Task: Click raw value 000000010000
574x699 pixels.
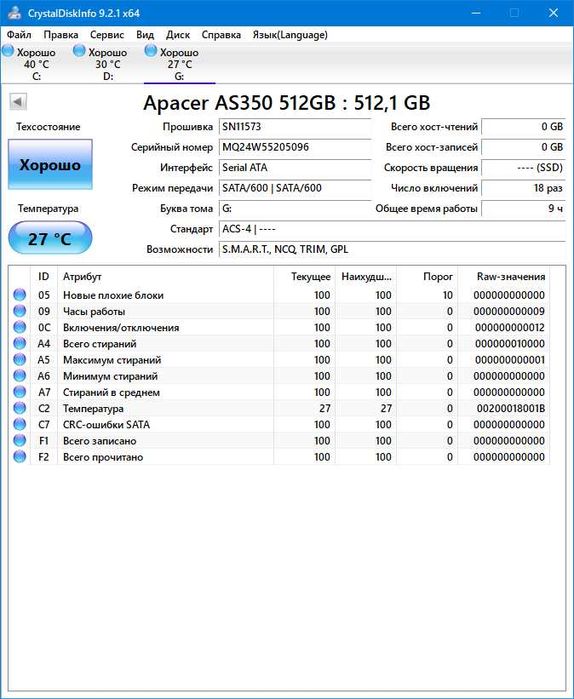Action: point(510,344)
